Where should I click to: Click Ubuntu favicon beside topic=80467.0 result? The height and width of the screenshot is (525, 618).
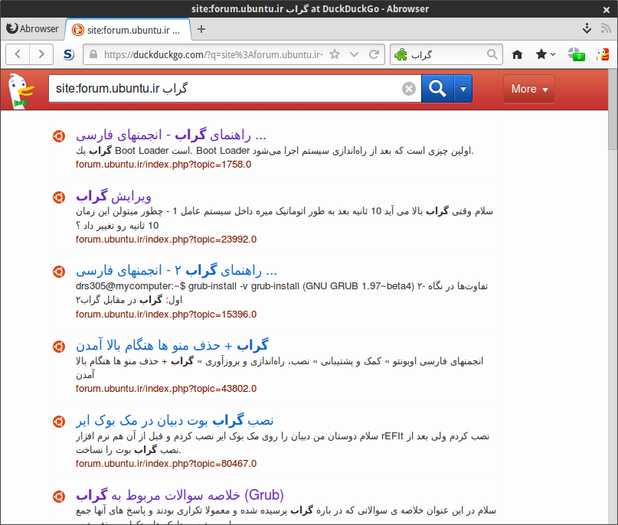59,421
